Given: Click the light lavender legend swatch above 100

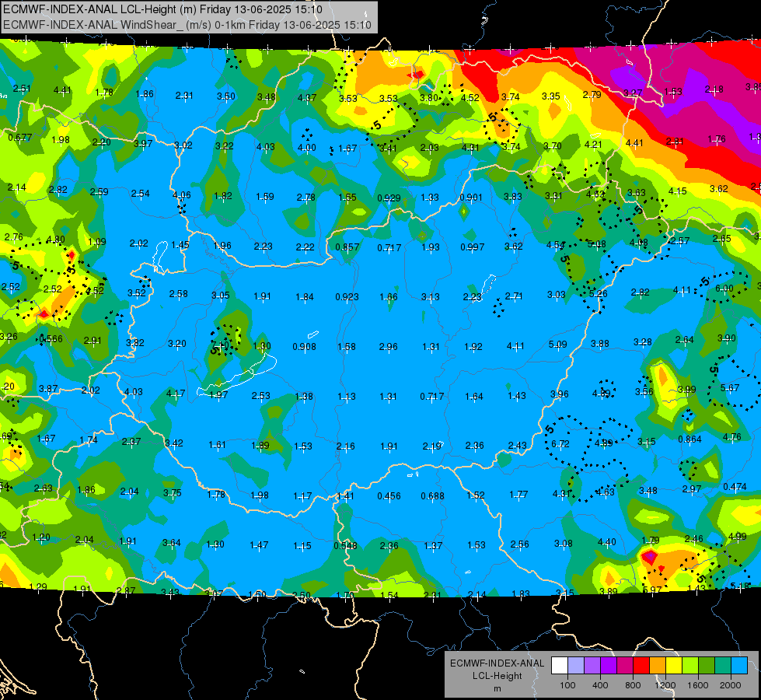Looking at the screenshot, I should tap(576, 666).
